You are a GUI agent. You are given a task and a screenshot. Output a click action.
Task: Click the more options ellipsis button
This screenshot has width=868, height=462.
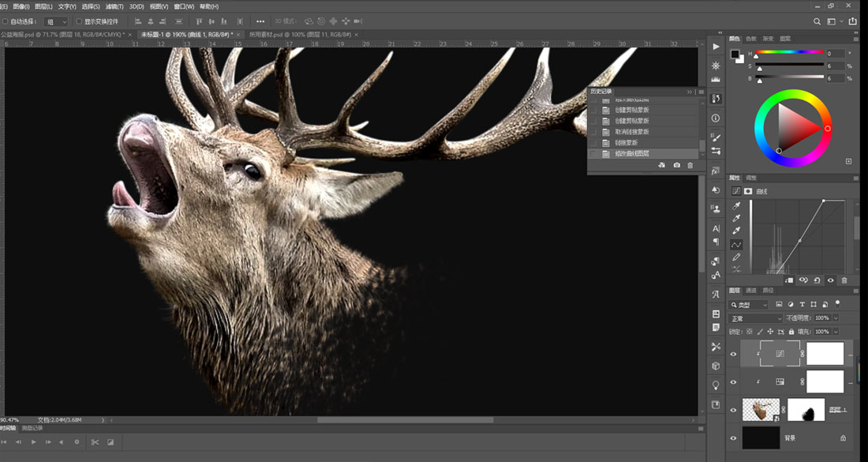(260, 21)
